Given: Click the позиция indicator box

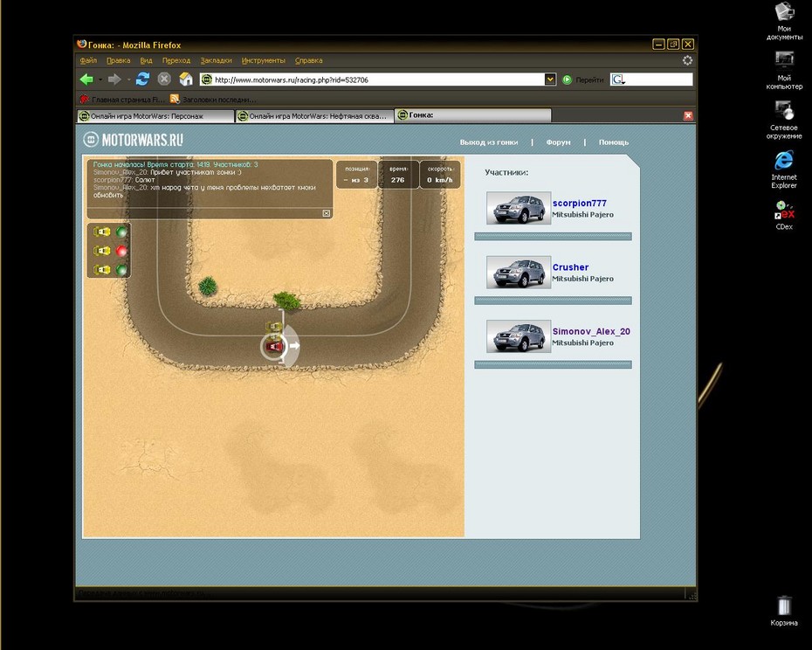Looking at the screenshot, I should [x=356, y=175].
